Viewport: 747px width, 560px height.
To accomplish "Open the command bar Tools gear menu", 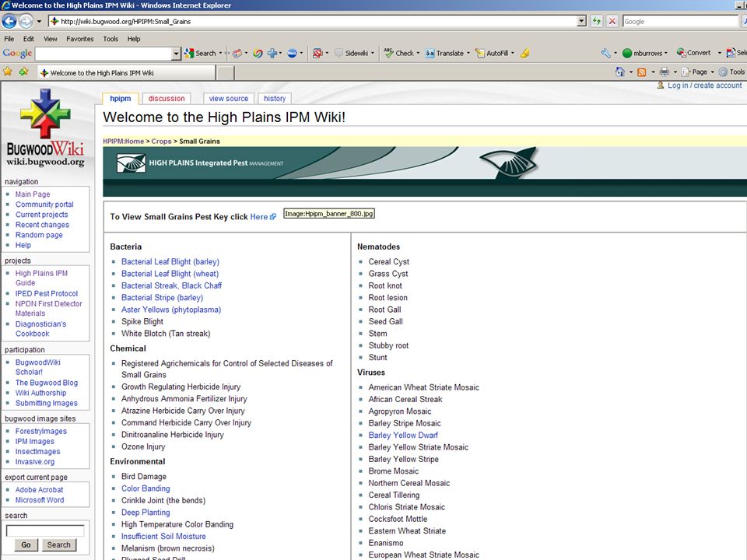I will (731, 72).
